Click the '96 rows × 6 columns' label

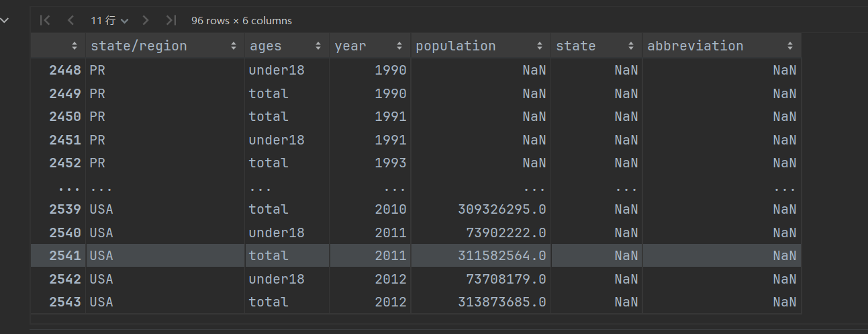click(242, 21)
